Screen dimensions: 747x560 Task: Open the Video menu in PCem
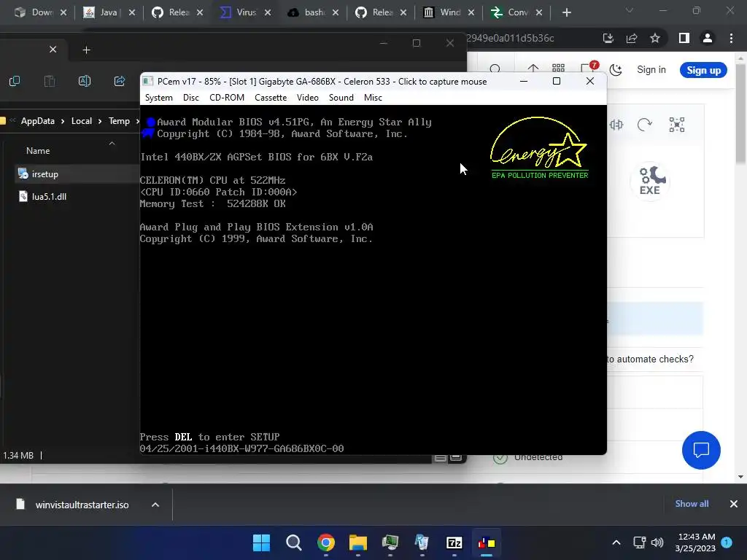307,98
